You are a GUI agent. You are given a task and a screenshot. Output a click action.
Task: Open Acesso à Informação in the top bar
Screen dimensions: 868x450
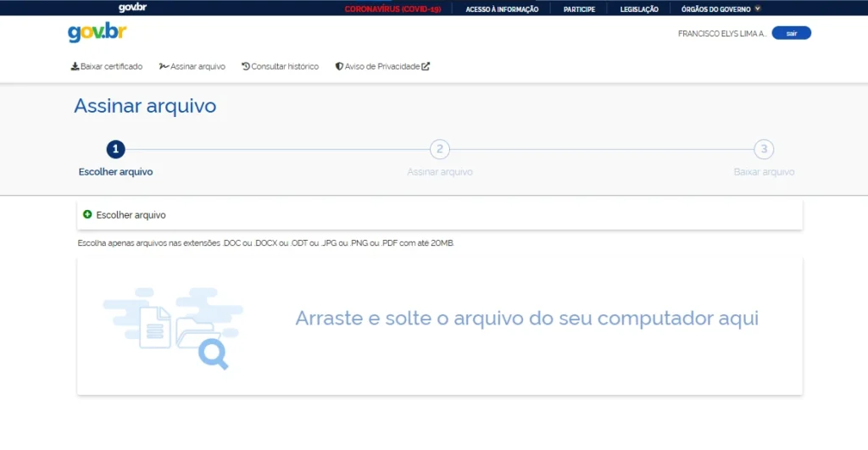pyautogui.click(x=502, y=9)
